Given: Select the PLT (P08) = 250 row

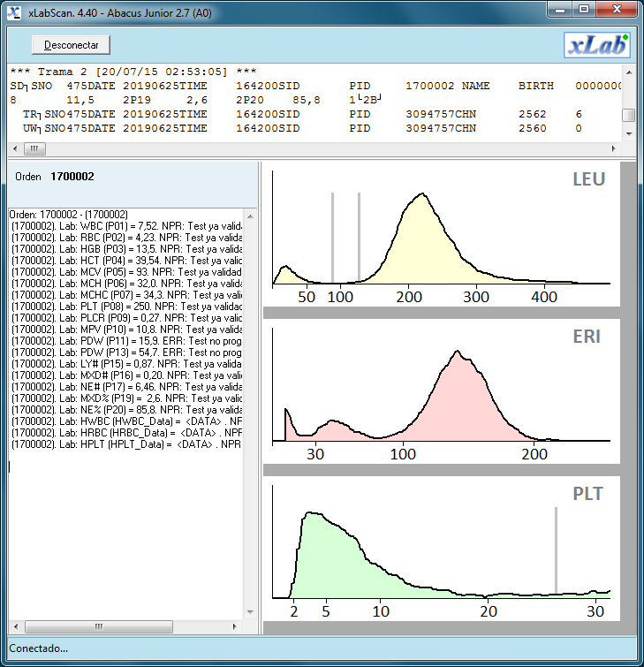Looking at the screenshot, I should tap(126, 307).
